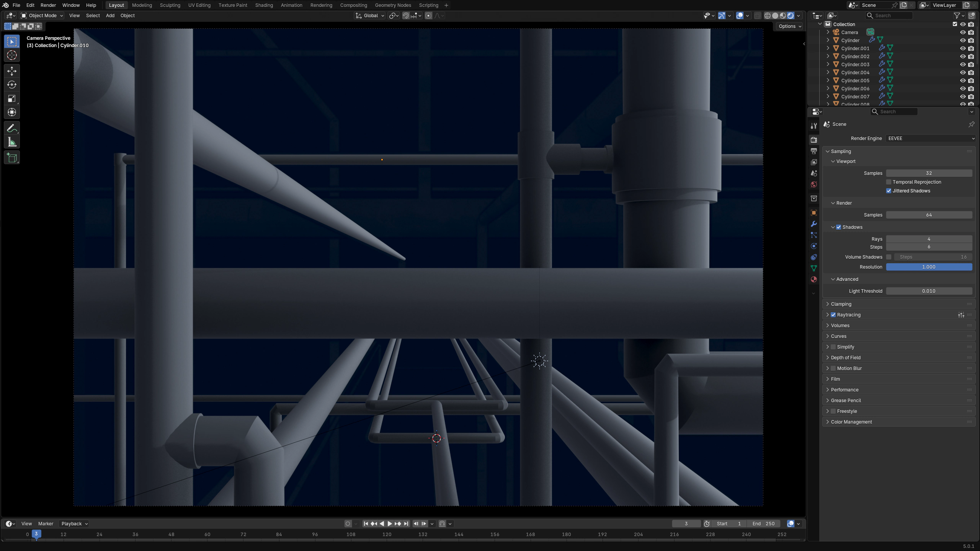This screenshot has height=551, width=980.
Task: Open the World Properties tab
Action: pyautogui.click(x=814, y=184)
